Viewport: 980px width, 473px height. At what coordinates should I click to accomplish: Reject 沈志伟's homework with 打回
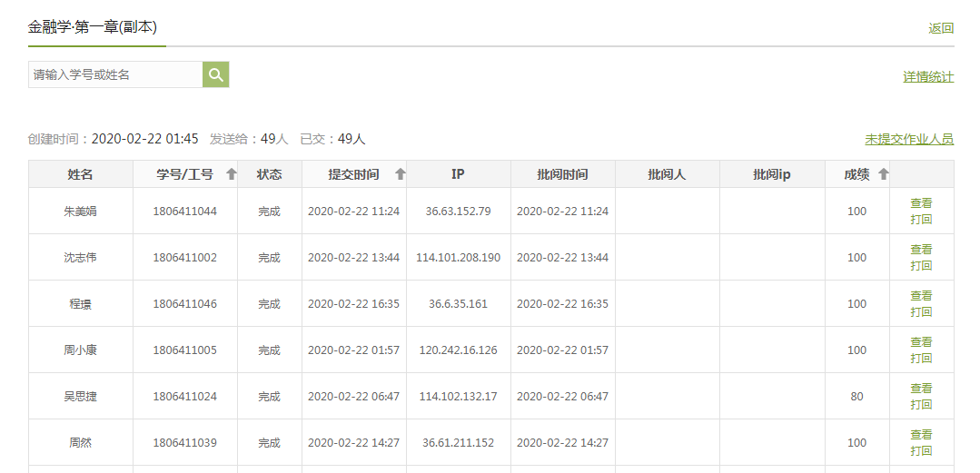point(921,265)
